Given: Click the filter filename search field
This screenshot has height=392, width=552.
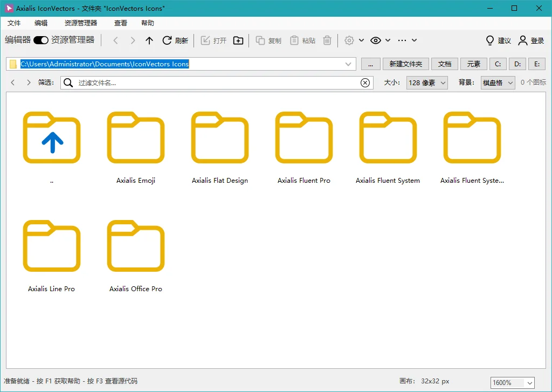Looking at the screenshot, I should [x=217, y=82].
